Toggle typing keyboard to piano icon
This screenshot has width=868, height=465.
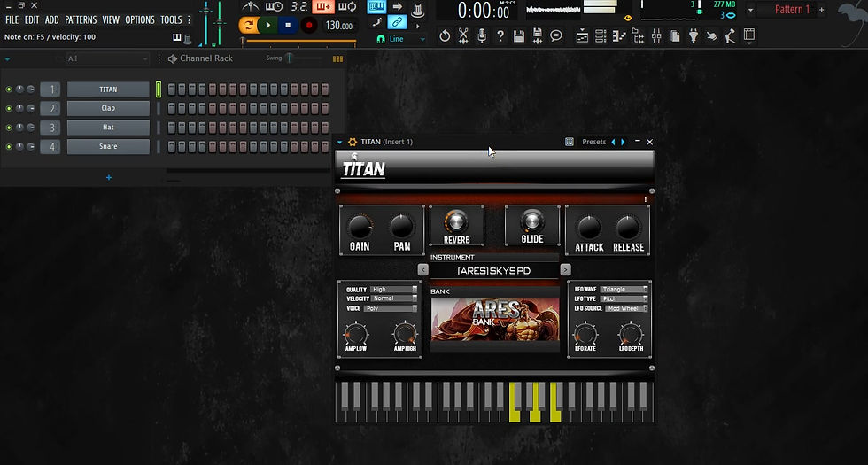[377, 7]
